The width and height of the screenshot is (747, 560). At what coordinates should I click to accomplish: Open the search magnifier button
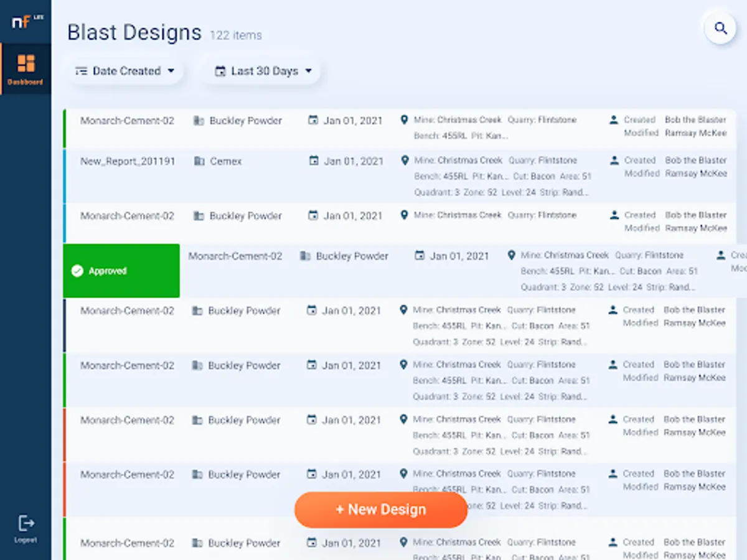720,28
